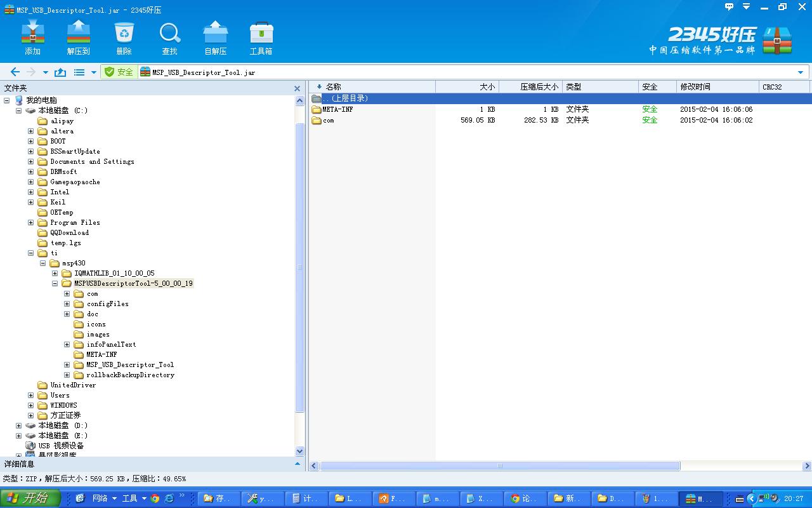Expand hidden system tray icons arrow

tap(752, 499)
